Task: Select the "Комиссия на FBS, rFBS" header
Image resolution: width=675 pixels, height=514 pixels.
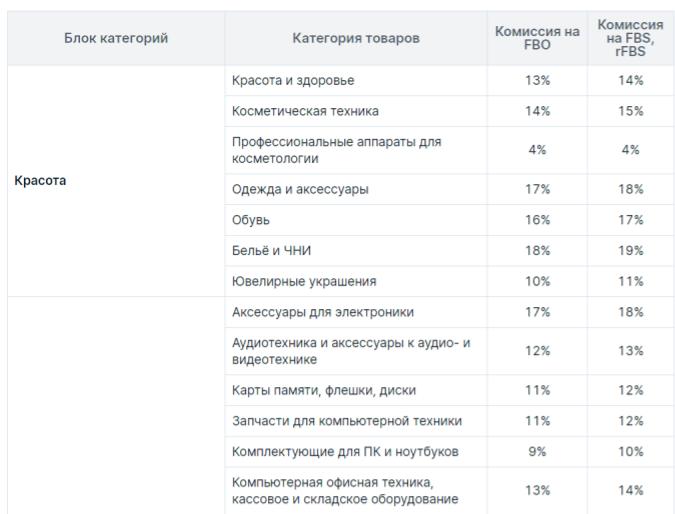Action: [630, 38]
